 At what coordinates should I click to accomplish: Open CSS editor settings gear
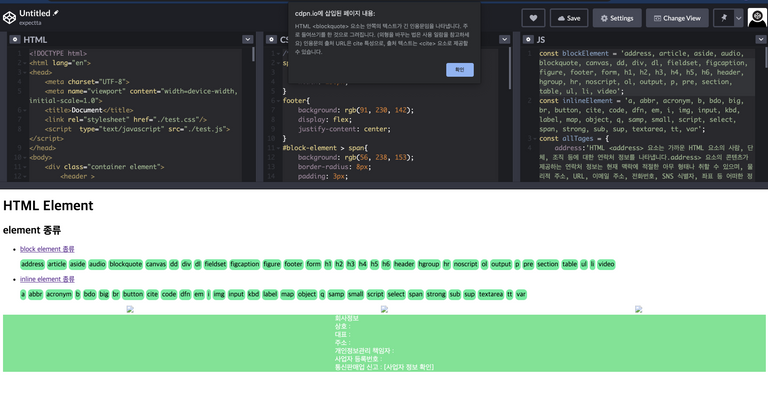(271, 39)
